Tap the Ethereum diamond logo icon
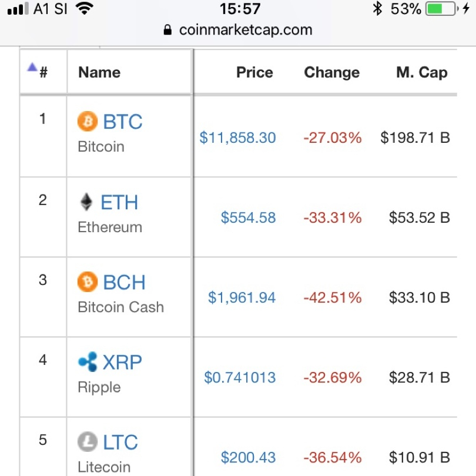The width and height of the screenshot is (476, 476). (x=86, y=202)
